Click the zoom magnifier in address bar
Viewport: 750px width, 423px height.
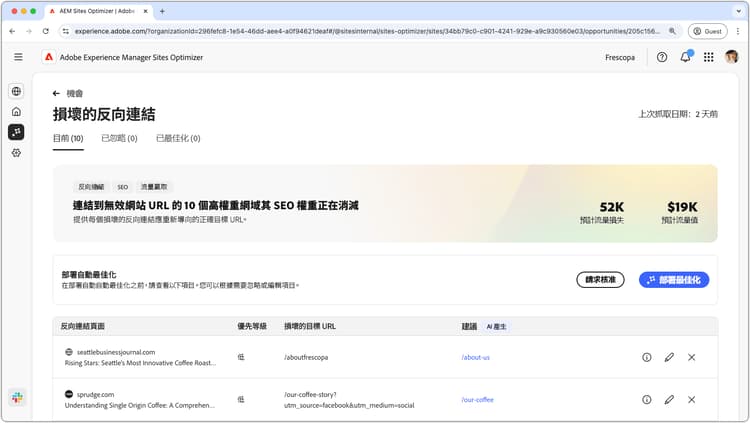(672, 31)
